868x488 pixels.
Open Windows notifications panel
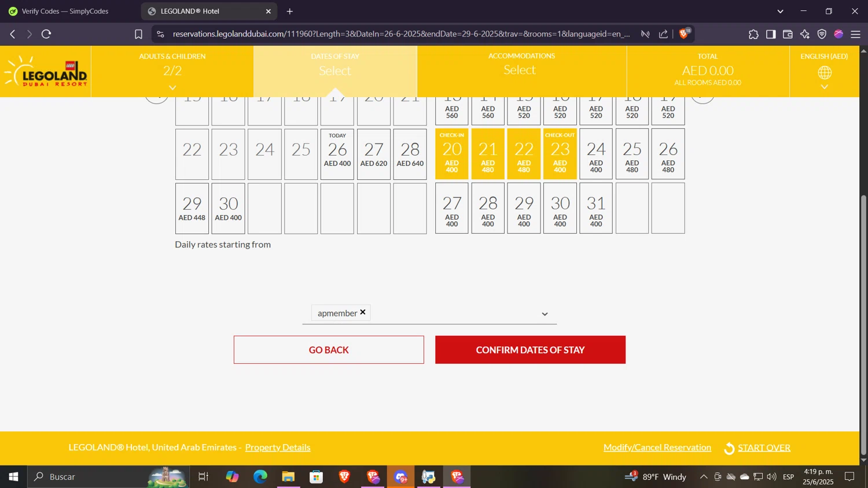tap(849, 476)
